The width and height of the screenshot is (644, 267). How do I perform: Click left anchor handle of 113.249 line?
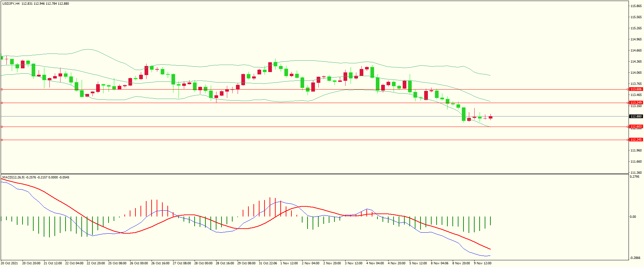click(x=2, y=103)
